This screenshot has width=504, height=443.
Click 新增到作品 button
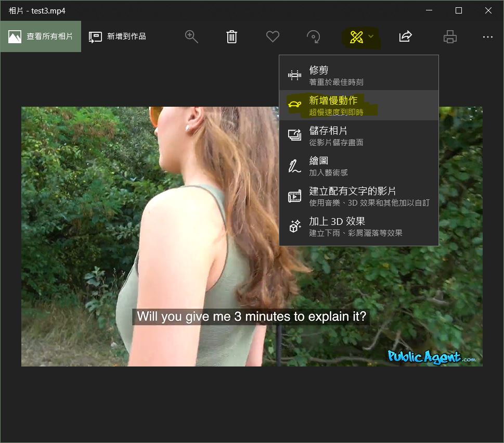tap(118, 36)
